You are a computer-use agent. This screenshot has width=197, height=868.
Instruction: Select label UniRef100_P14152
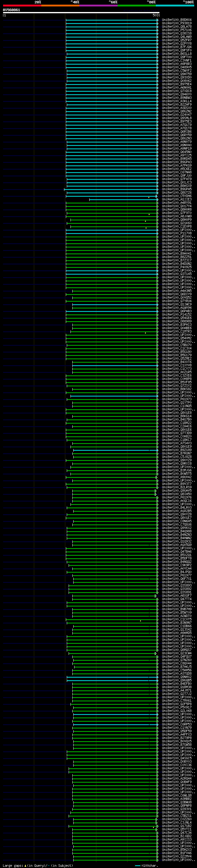177,314
